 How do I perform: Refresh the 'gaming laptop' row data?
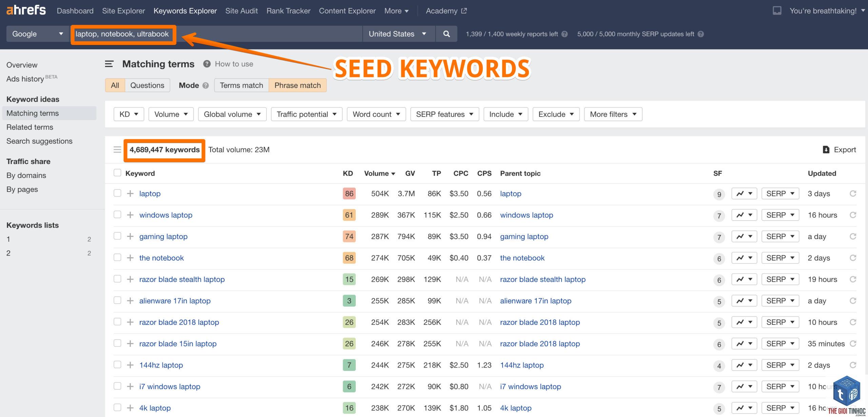[853, 236]
